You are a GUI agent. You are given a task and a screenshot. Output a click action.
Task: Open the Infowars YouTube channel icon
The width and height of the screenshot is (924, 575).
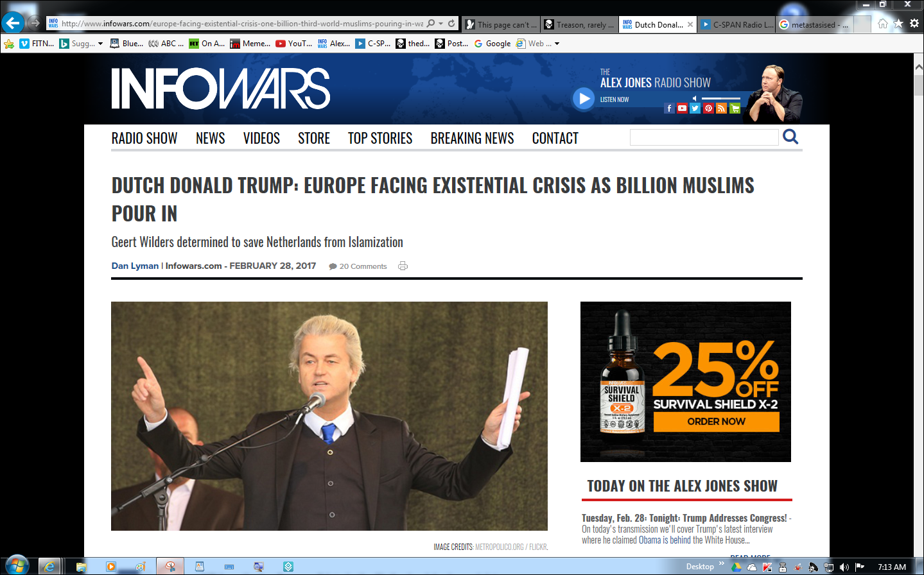(682, 108)
